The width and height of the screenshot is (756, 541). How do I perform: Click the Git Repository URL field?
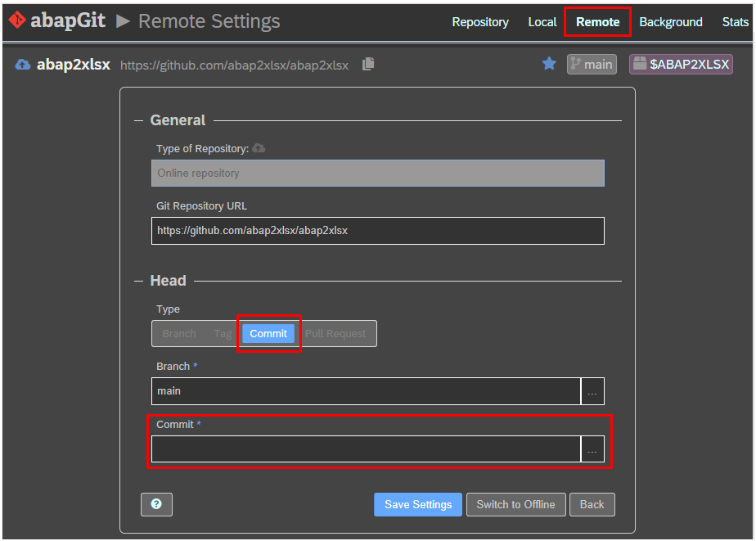coord(377,231)
